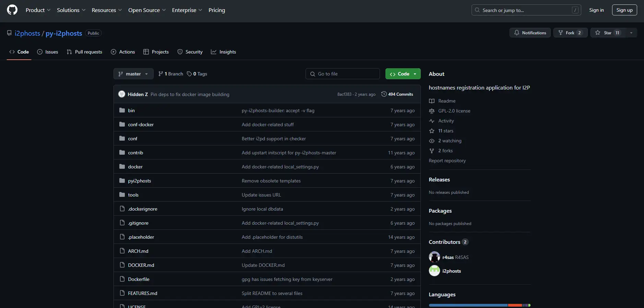
Task: Click the book icon beside Readme
Action: coord(432,101)
